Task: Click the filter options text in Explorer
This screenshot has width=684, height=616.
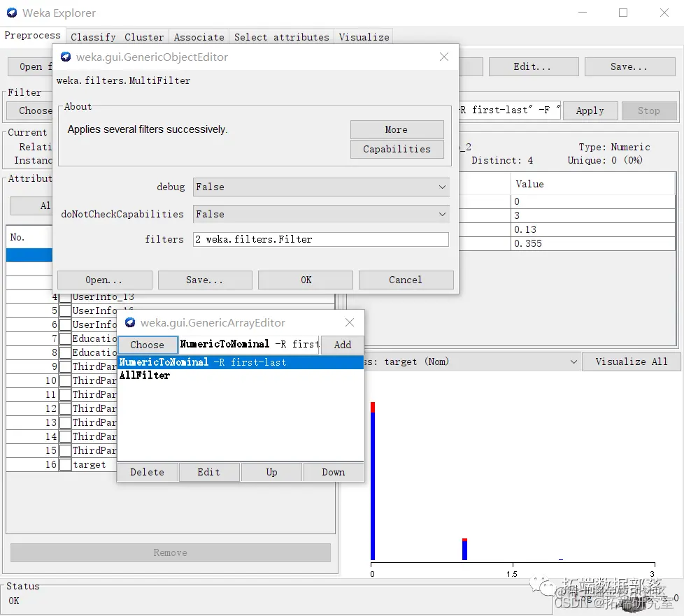Action: [510, 110]
